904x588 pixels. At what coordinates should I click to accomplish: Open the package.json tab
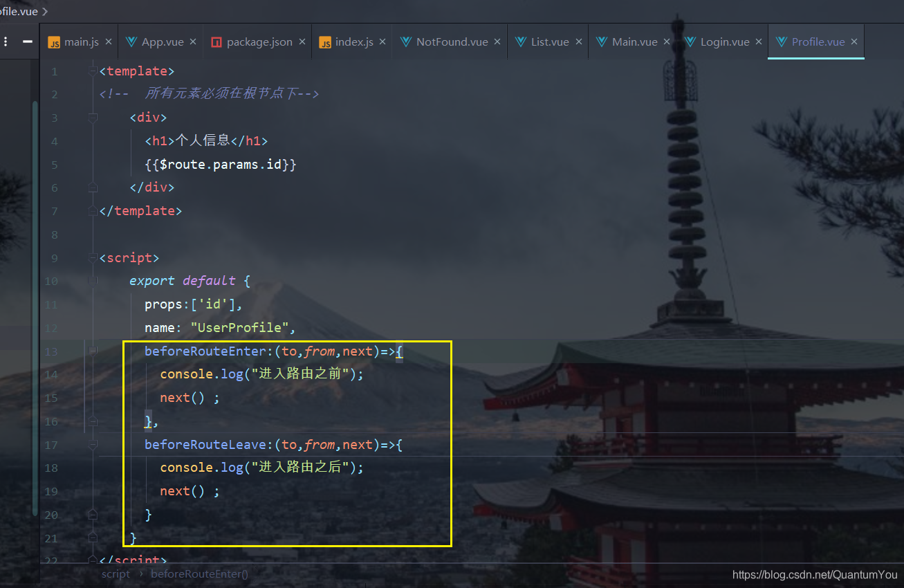pos(257,42)
